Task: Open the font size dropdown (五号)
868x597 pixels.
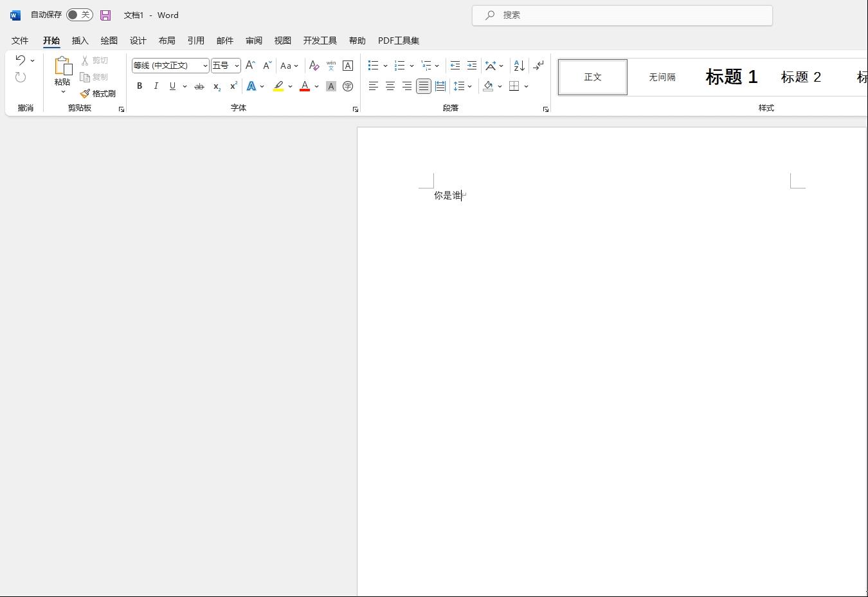Action: tap(237, 66)
